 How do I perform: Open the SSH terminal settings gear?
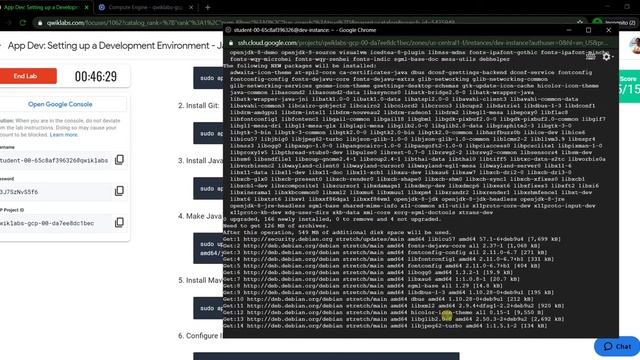[607, 57]
